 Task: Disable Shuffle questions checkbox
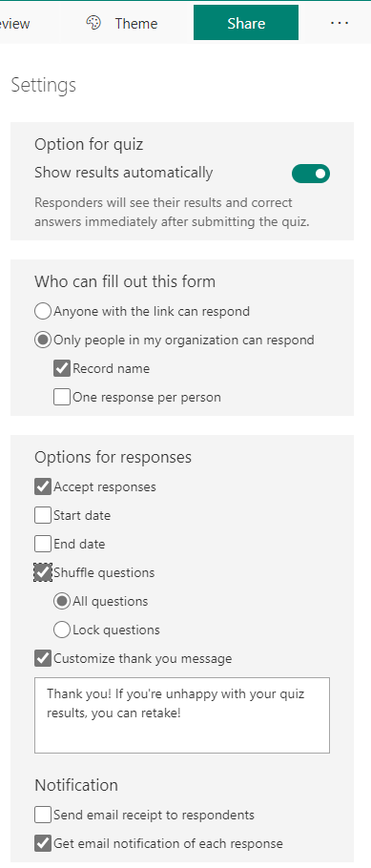(43, 572)
